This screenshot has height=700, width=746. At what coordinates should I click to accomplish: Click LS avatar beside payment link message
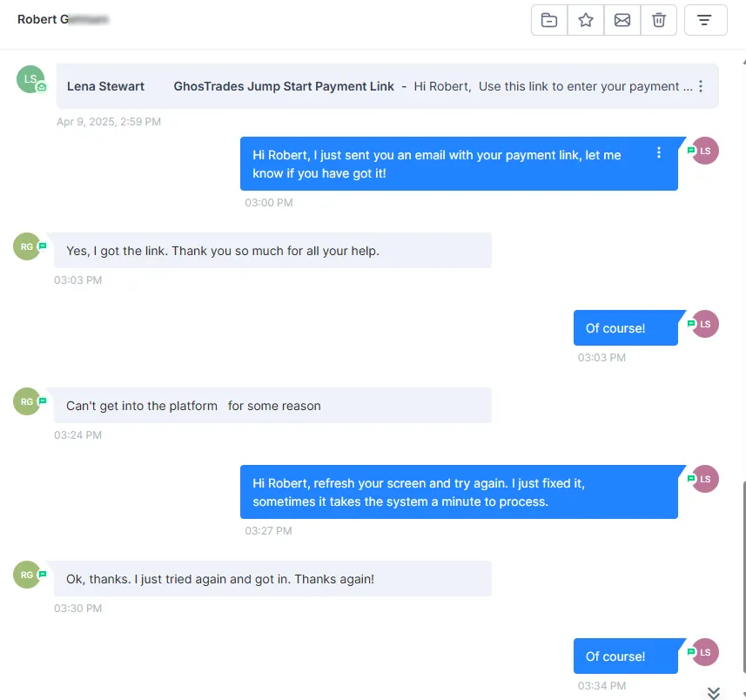point(704,151)
